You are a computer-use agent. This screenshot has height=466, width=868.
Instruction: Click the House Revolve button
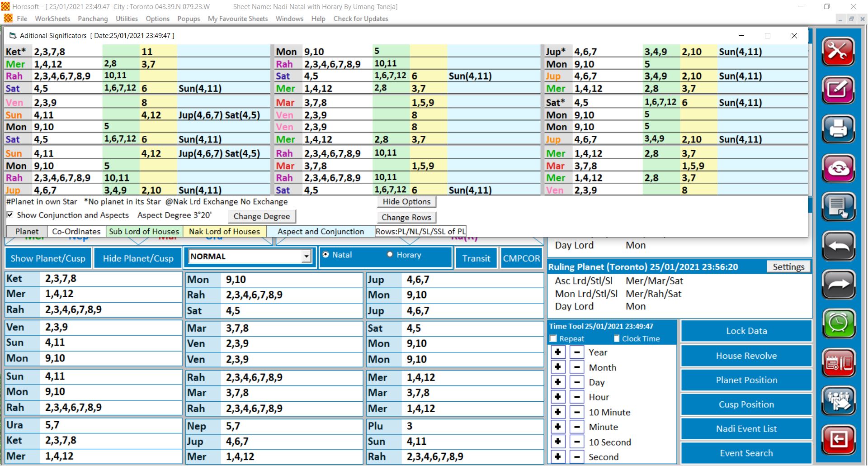(x=746, y=356)
